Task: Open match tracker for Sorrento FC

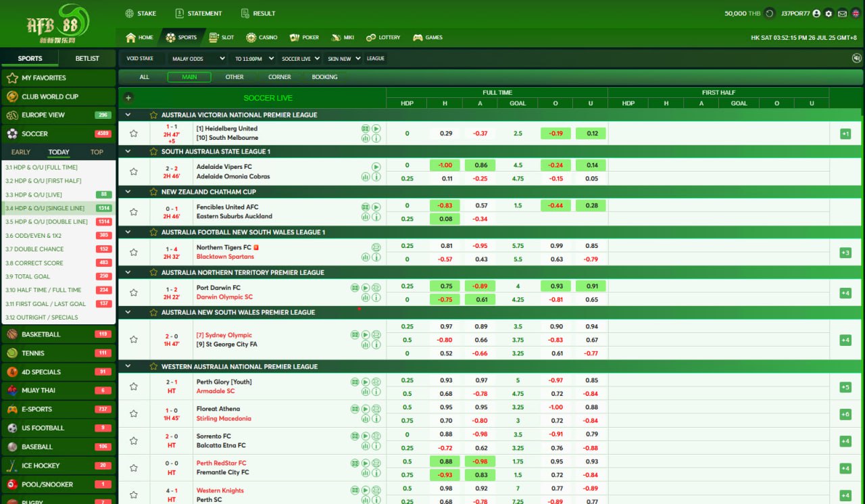Action: 355,436
